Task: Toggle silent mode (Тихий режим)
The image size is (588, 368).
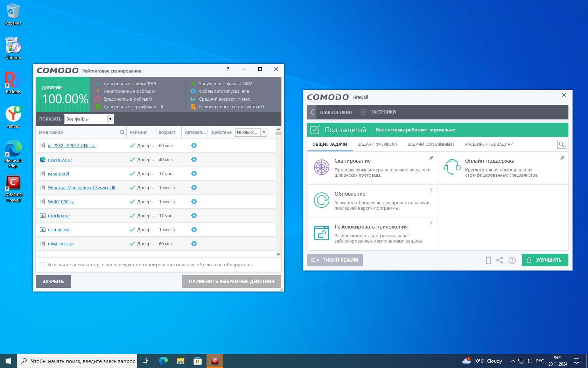Action: coord(335,260)
